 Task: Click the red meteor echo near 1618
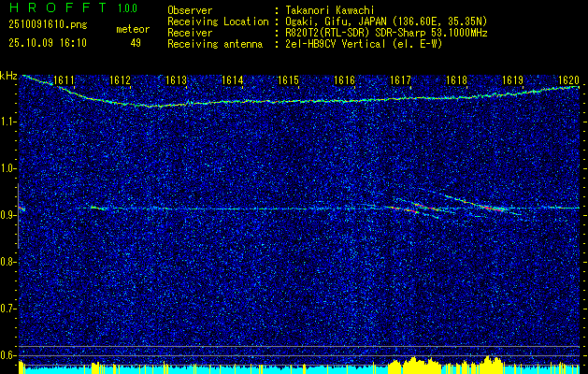coord(492,207)
